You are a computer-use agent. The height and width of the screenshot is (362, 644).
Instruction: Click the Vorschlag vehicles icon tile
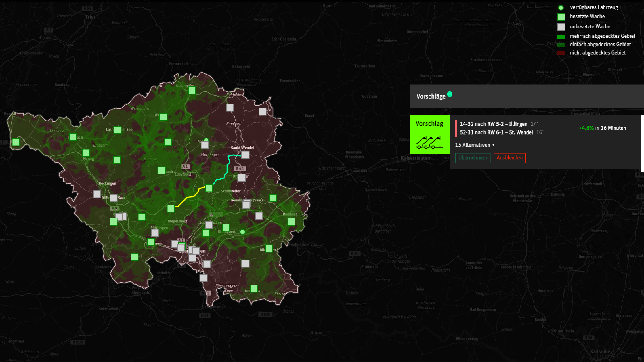coord(429,134)
